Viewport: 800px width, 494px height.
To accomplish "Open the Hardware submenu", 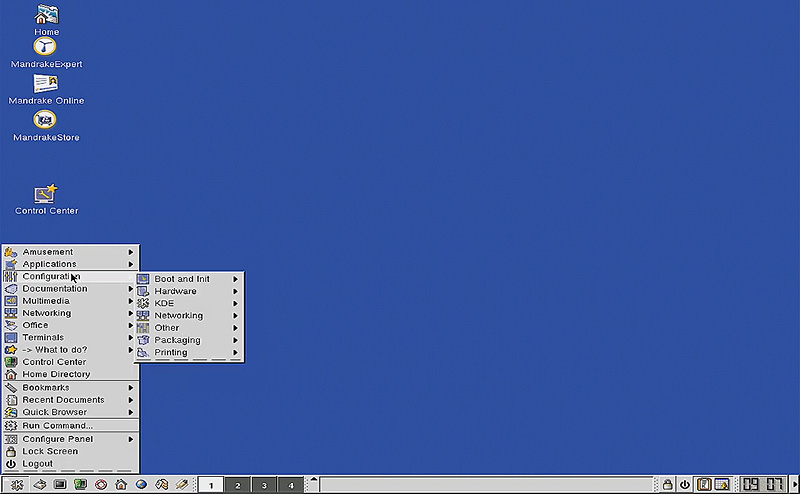I will pyautogui.click(x=189, y=291).
